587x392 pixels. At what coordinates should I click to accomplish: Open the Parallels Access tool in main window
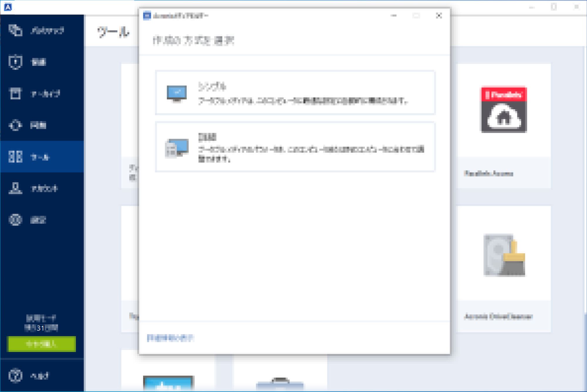pos(504,125)
